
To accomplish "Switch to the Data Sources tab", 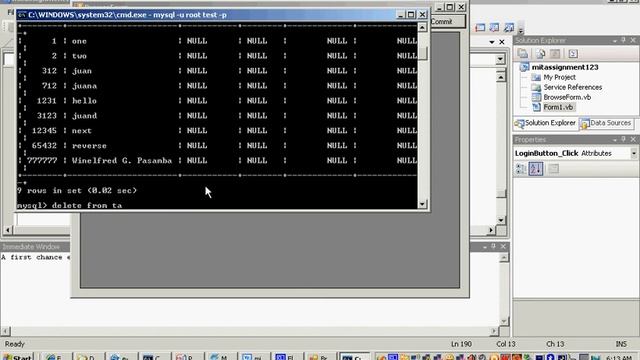I will click(606, 123).
